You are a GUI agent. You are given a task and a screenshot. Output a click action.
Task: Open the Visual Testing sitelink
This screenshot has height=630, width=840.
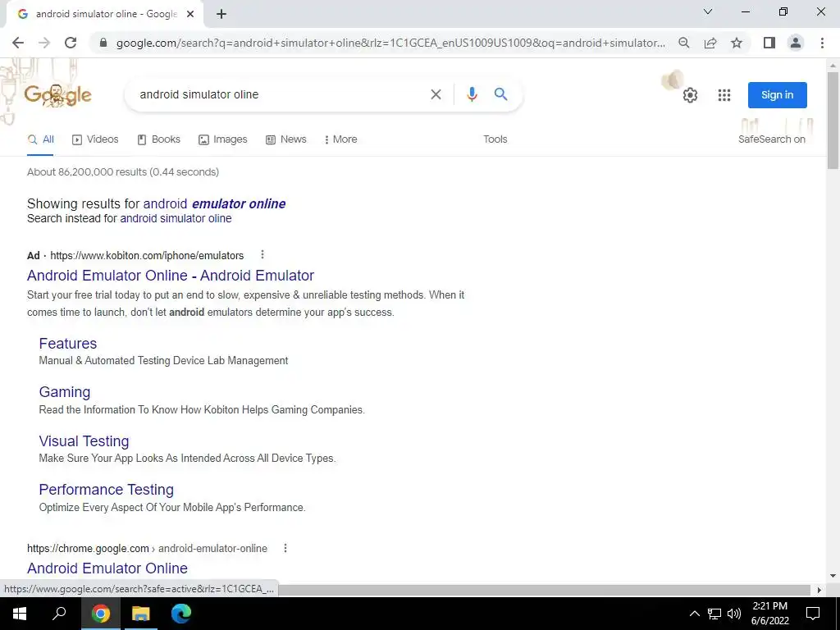coord(84,441)
